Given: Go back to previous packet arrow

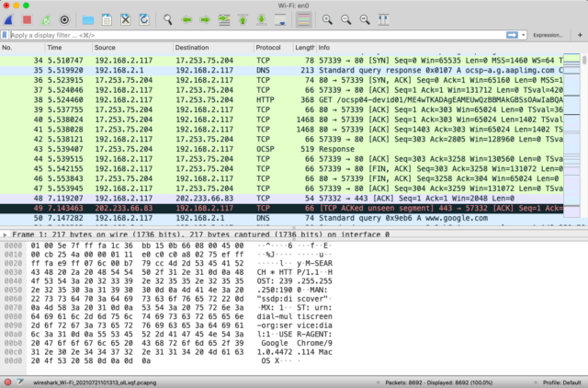Looking at the screenshot, I should (187, 19).
